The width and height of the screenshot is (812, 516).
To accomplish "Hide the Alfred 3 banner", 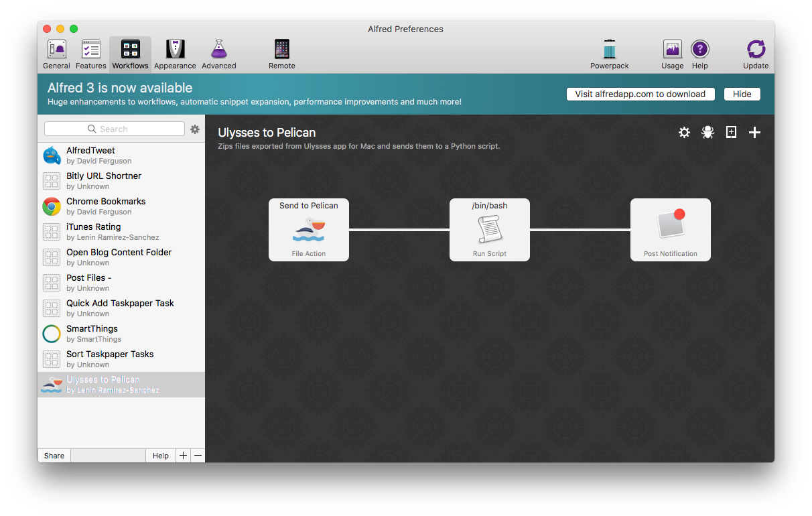I will 742,94.
